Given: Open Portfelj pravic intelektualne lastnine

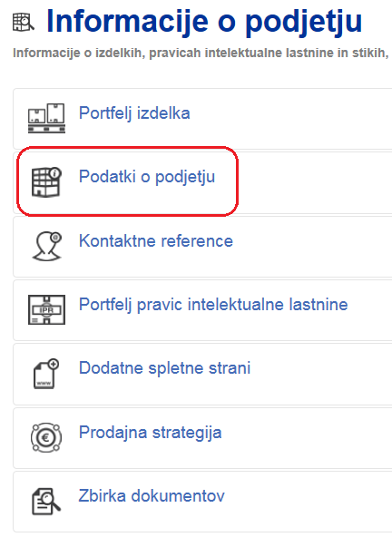Looking at the screenshot, I should [213, 305].
